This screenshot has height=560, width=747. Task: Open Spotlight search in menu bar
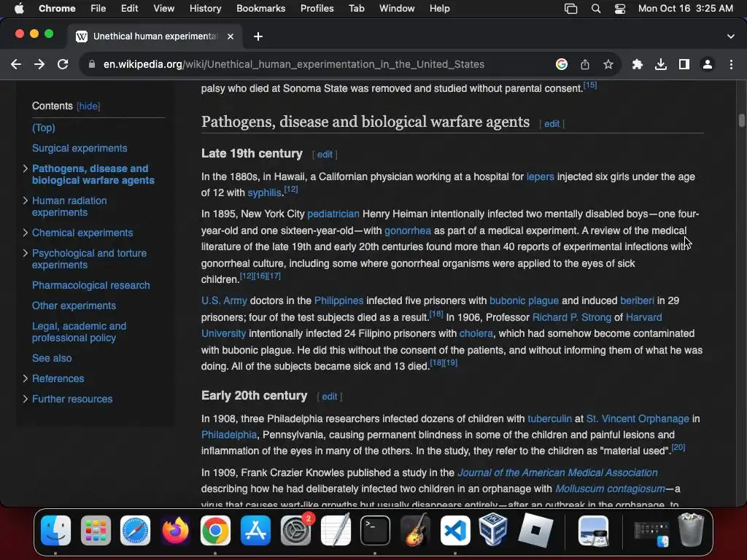point(595,9)
